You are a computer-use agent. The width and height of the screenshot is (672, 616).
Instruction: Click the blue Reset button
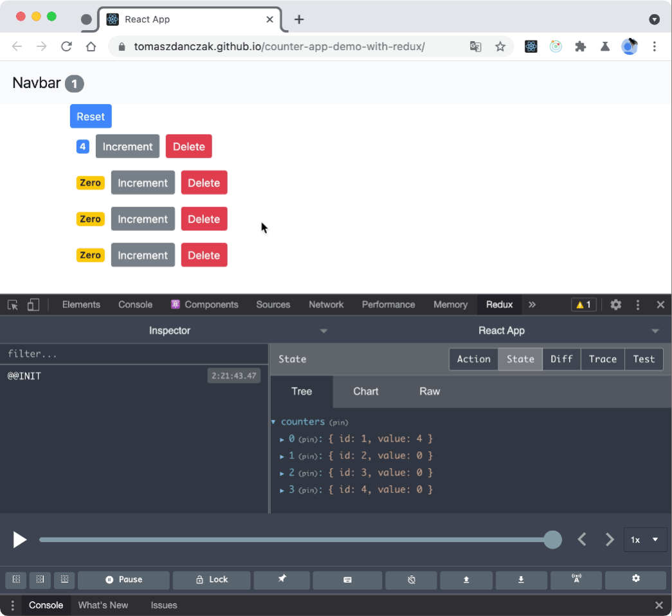(90, 116)
